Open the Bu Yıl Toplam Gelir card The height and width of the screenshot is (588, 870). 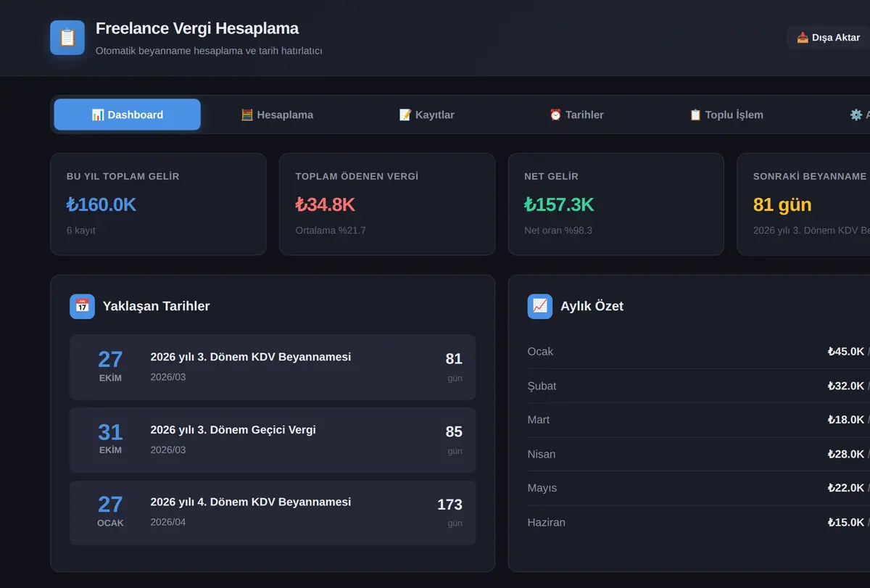click(x=158, y=204)
